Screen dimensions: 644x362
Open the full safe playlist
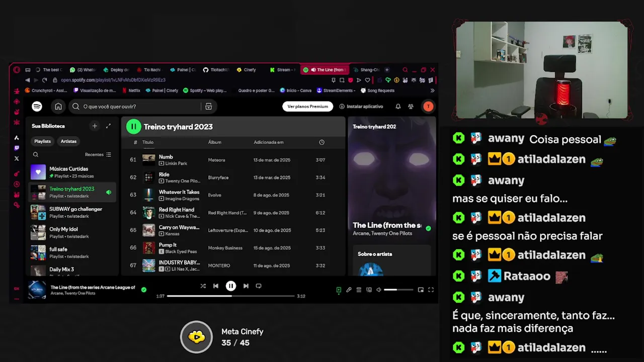coord(72,252)
